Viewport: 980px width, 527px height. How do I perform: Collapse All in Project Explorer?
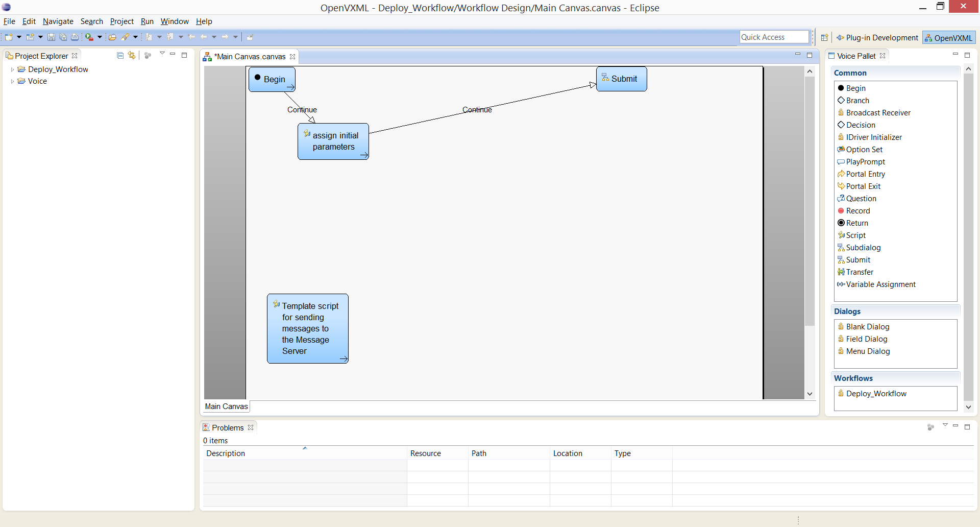point(120,55)
